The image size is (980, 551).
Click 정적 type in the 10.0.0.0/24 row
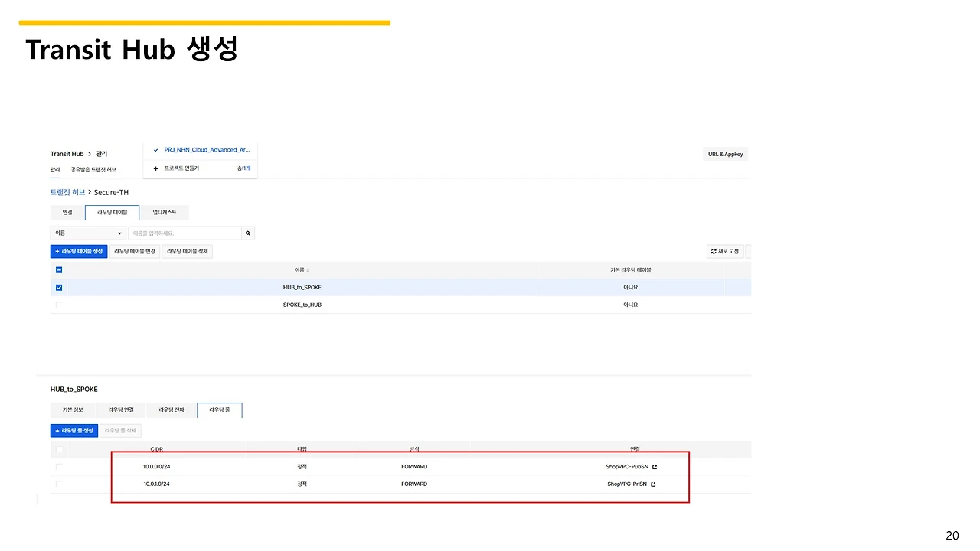(x=302, y=467)
